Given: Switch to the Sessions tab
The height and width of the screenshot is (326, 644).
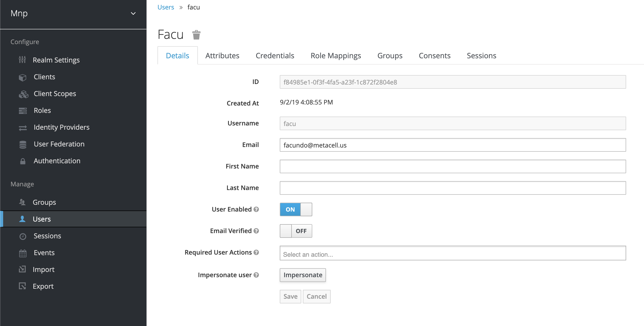Looking at the screenshot, I should coord(481,56).
